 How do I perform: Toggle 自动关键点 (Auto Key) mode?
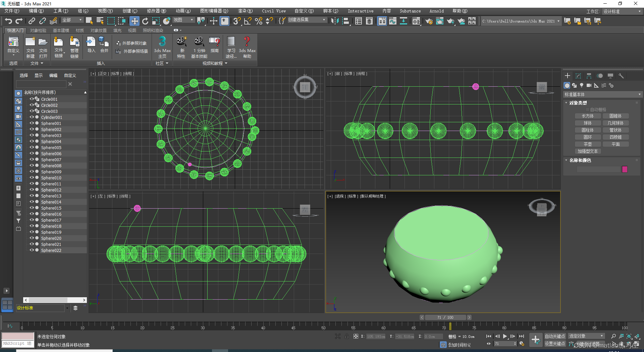(555, 336)
